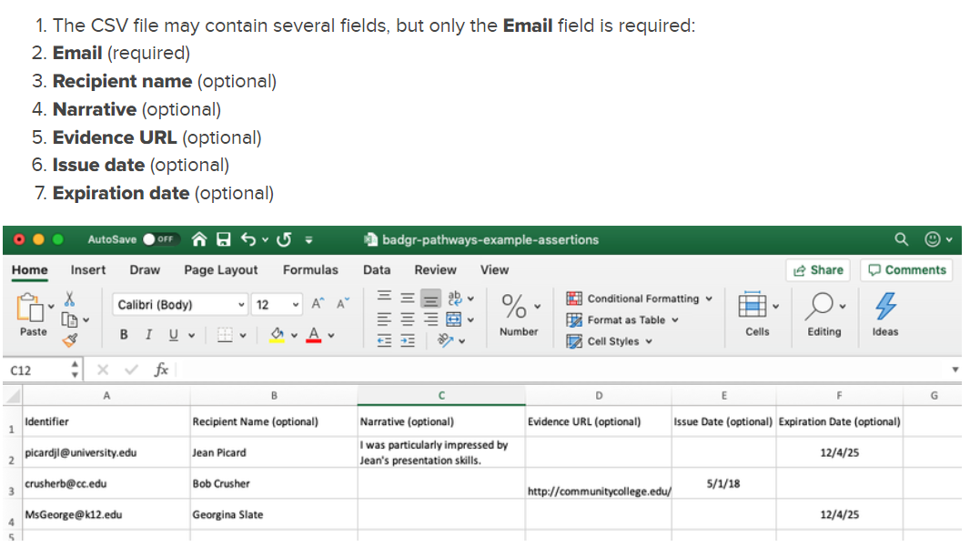The width and height of the screenshot is (980, 557).
Task: Click the Increase Font Size icon
Action: [318, 304]
